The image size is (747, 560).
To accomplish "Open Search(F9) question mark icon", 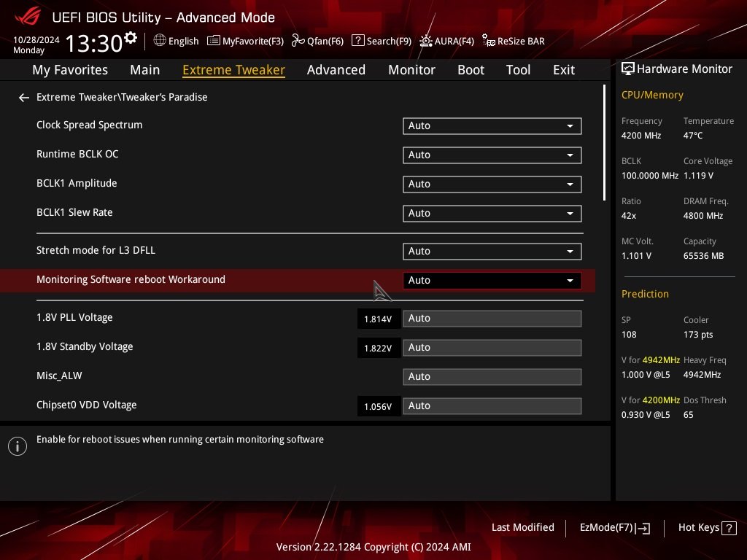I will 357,41.
